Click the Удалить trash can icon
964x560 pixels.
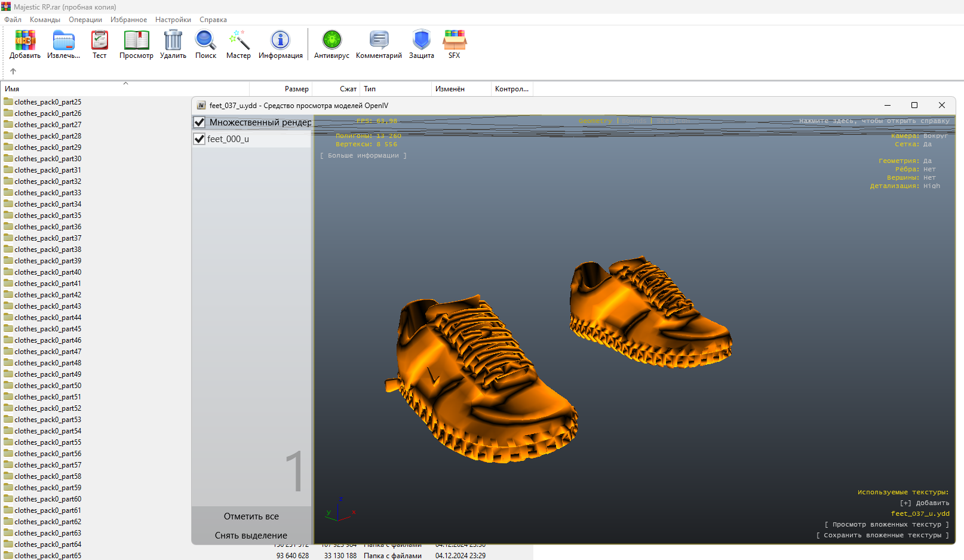pyautogui.click(x=173, y=40)
